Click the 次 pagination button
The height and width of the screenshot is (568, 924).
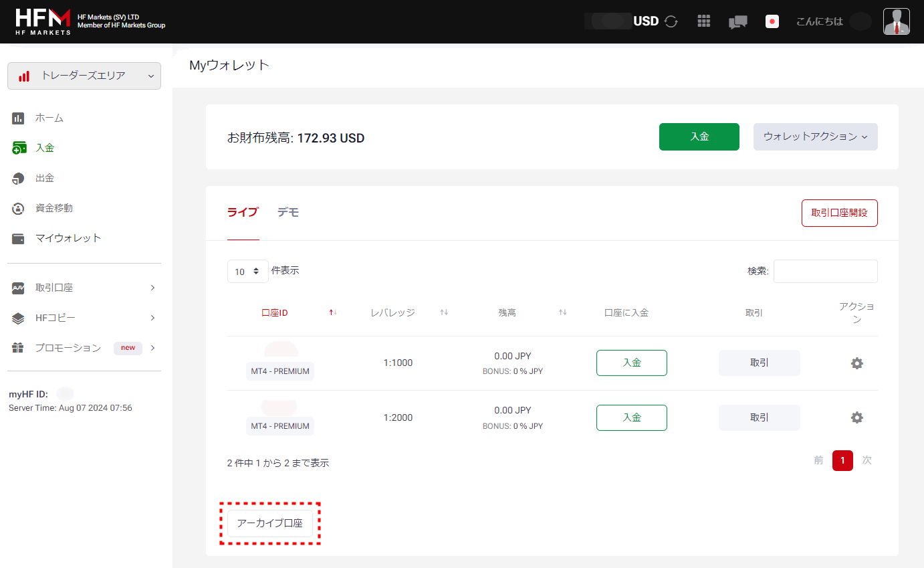[867, 460]
